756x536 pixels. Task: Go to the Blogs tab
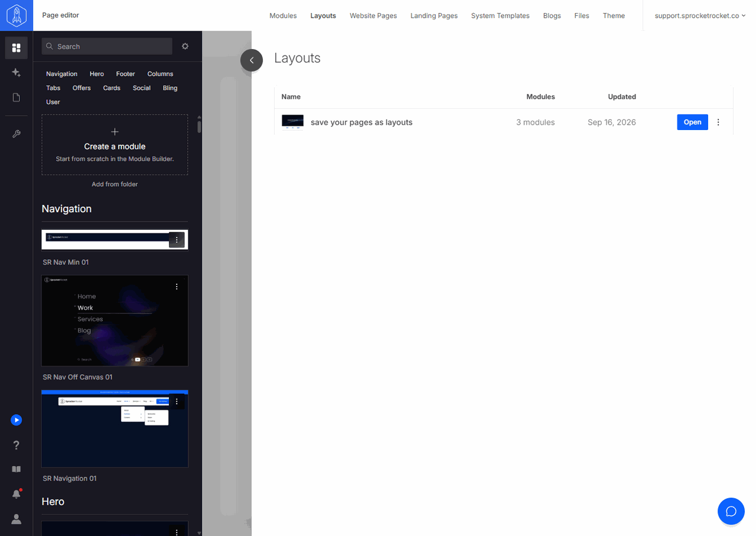552,16
